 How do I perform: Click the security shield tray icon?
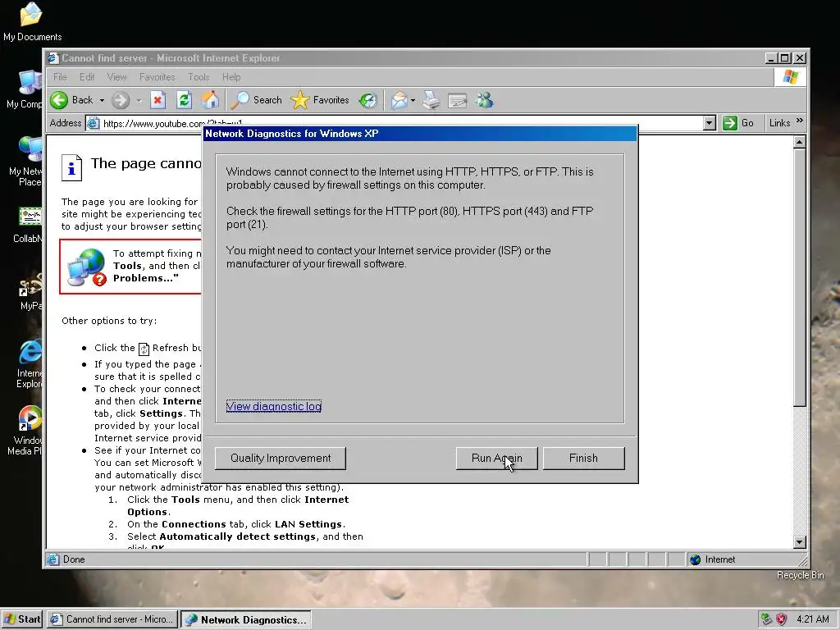point(782,619)
